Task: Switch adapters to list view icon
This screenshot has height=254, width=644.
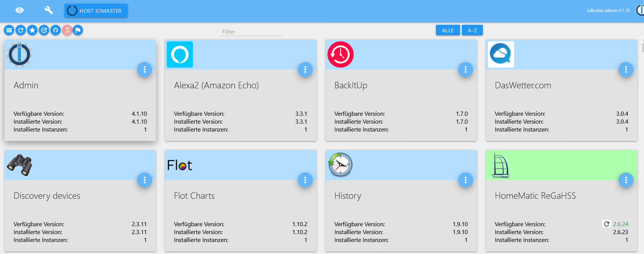Action: (9, 30)
